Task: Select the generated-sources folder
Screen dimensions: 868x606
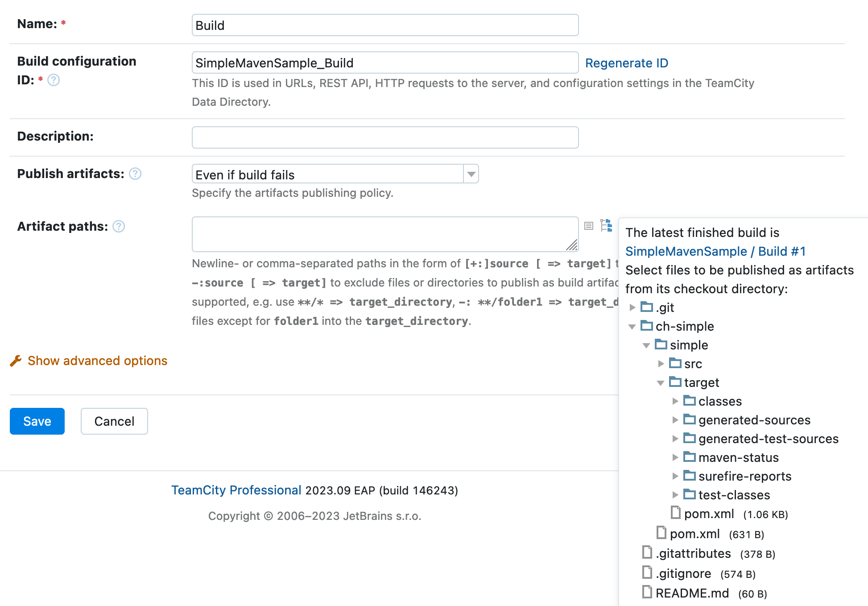Action: 754,420
